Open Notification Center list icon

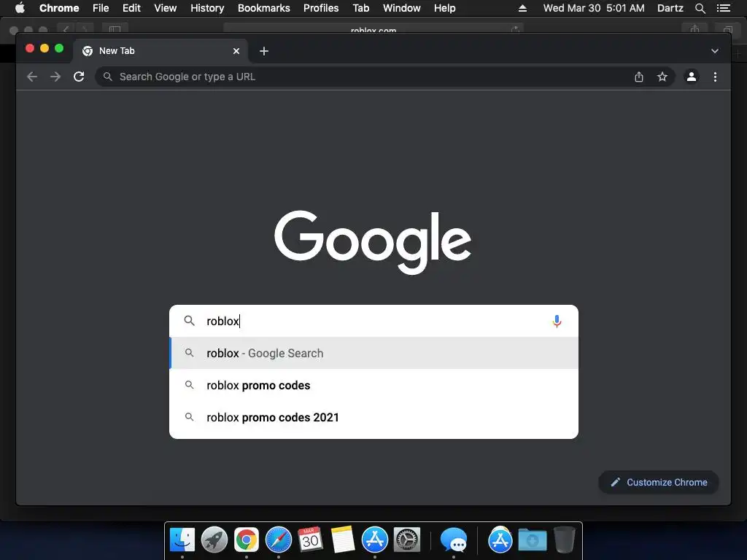[x=723, y=8]
